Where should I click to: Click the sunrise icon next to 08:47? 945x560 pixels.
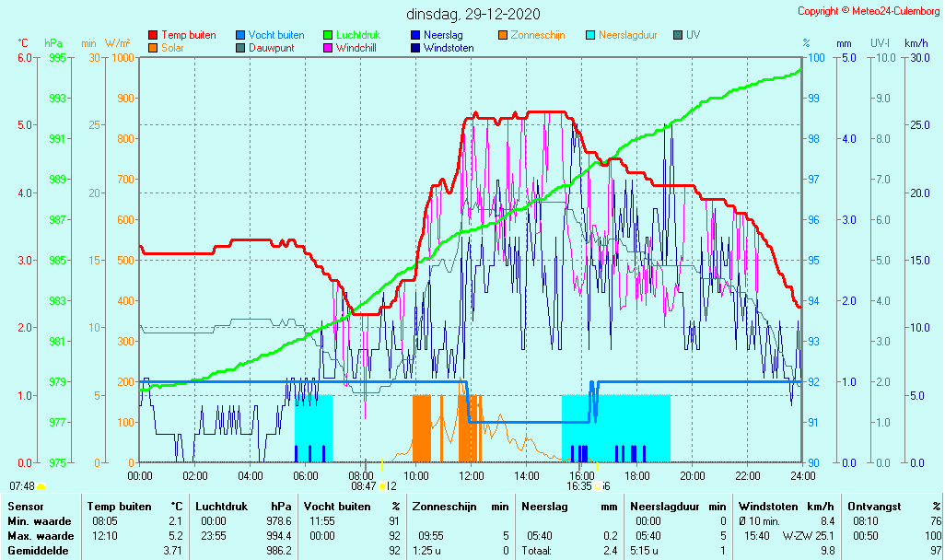click(382, 486)
